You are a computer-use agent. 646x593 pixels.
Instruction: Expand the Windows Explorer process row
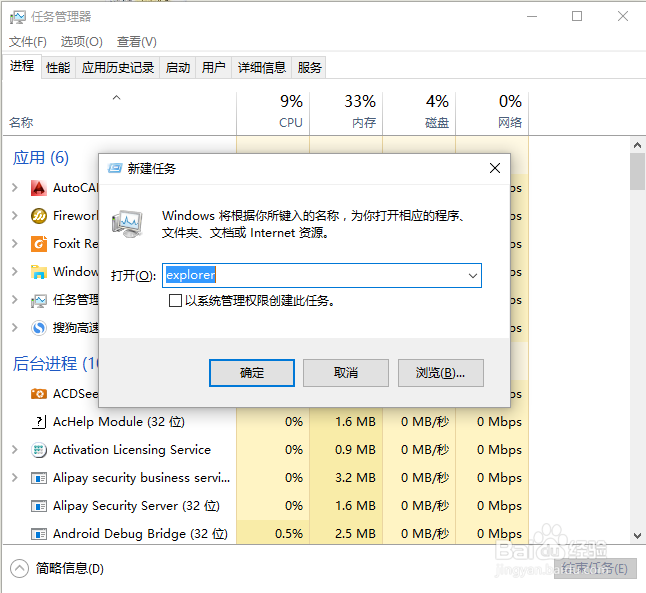[15, 272]
